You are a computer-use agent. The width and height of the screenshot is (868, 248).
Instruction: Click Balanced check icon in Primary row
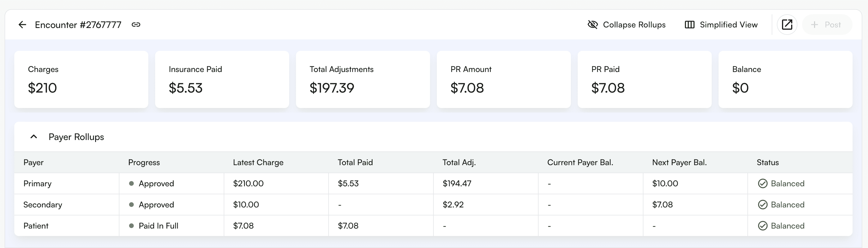click(763, 183)
